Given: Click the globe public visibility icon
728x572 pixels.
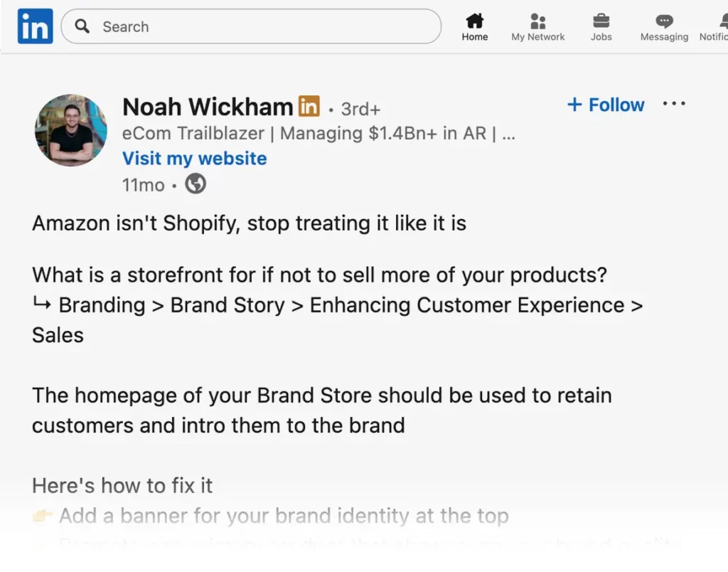Looking at the screenshot, I should pyautogui.click(x=196, y=184).
